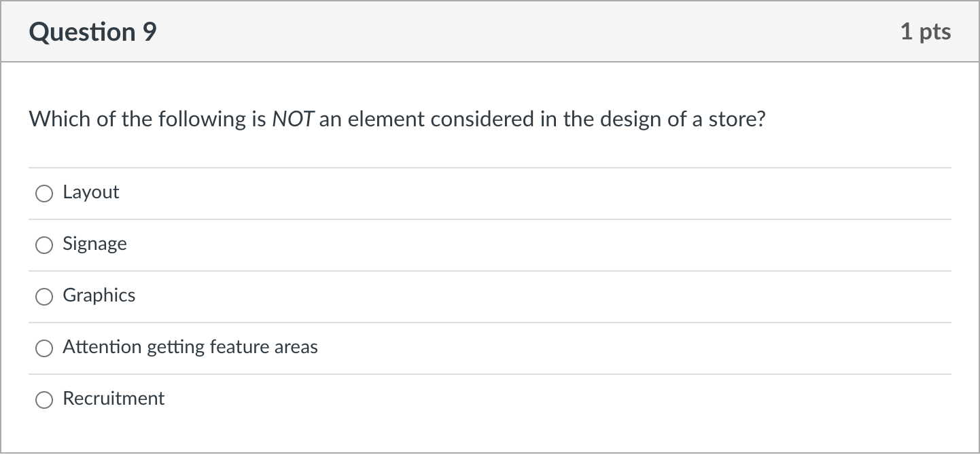Click the Signage answer label text
Screen dimensions: 980x455
point(94,244)
